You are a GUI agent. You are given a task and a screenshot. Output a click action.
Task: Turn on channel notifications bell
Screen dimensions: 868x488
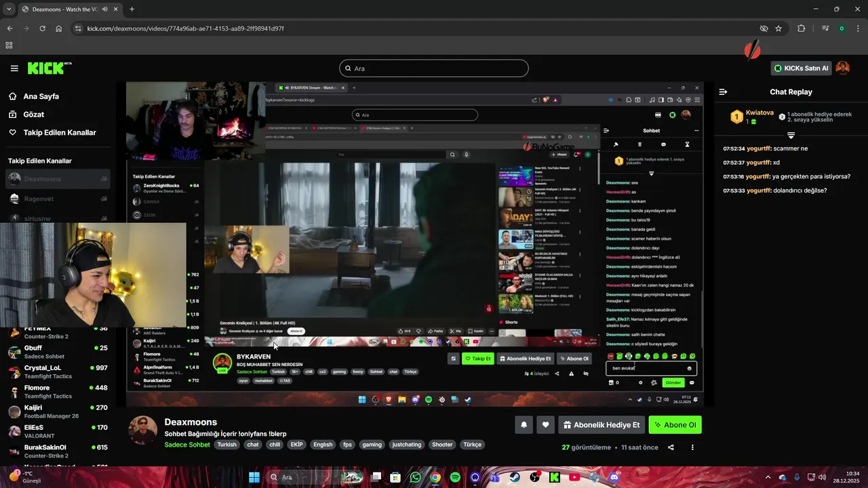point(524,425)
